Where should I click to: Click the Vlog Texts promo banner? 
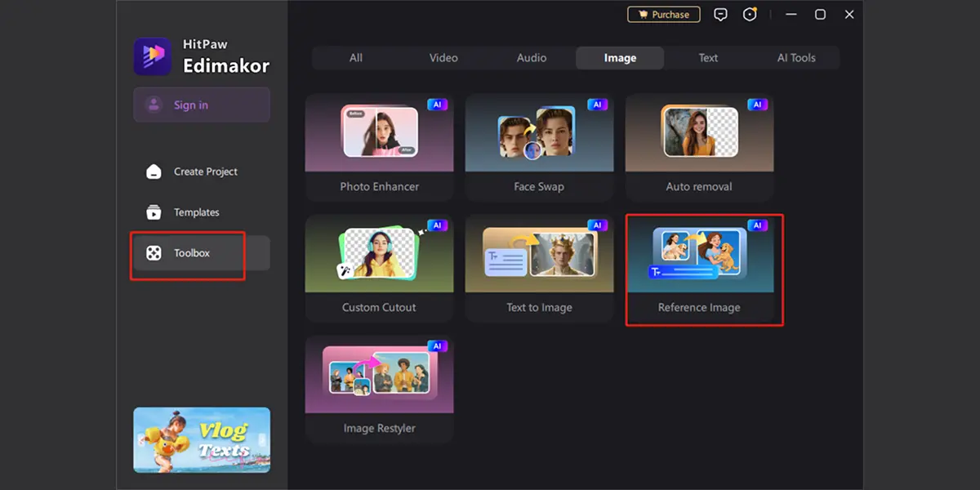click(202, 439)
